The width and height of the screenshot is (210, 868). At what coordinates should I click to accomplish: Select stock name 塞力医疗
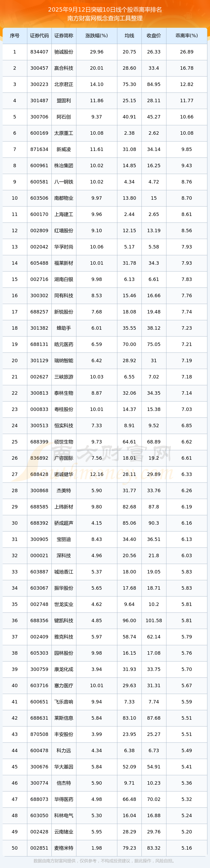click(x=64, y=685)
